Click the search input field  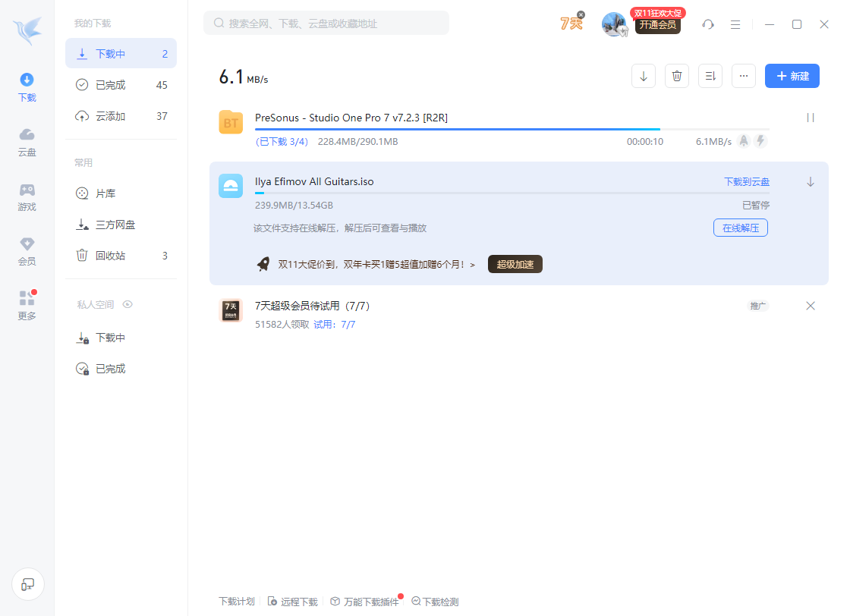tap(326, 24)
